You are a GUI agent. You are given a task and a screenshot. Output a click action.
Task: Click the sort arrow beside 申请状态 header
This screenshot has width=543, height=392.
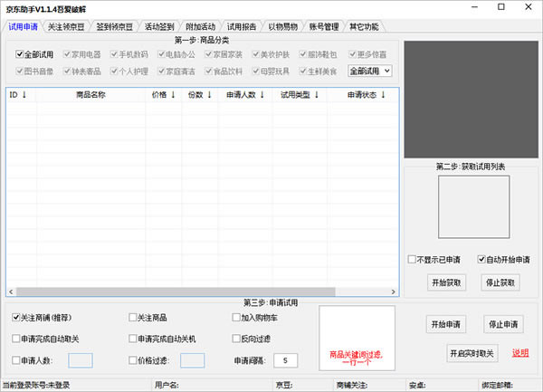point(383,94)
